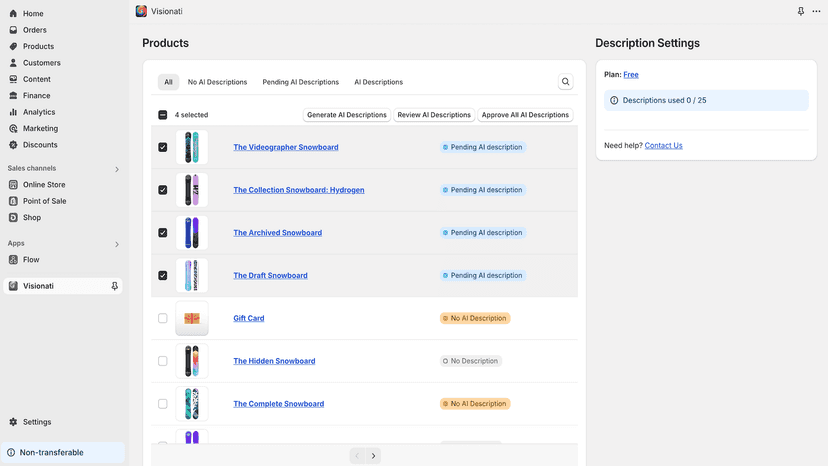This screenshot has width=828, height=466.
Task: Open the Free plan link
Action: (631, 75)
